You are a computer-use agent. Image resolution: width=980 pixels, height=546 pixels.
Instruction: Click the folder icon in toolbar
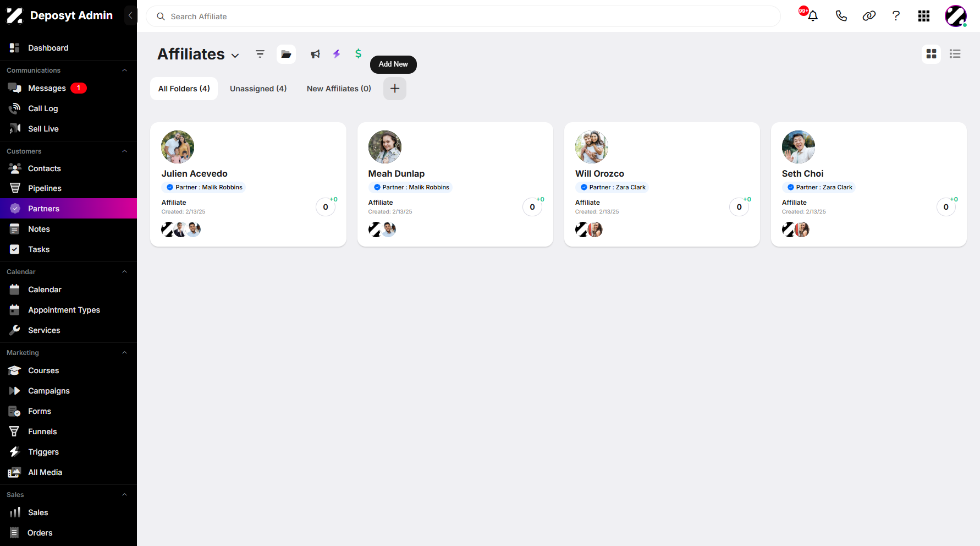tap(286, 54)
